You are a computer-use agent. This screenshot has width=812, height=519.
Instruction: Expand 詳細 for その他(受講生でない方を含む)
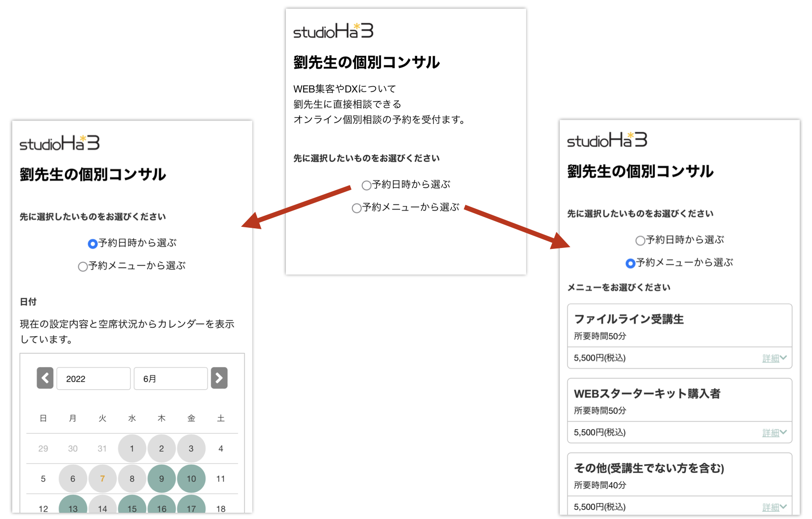[x=775, y=507]
